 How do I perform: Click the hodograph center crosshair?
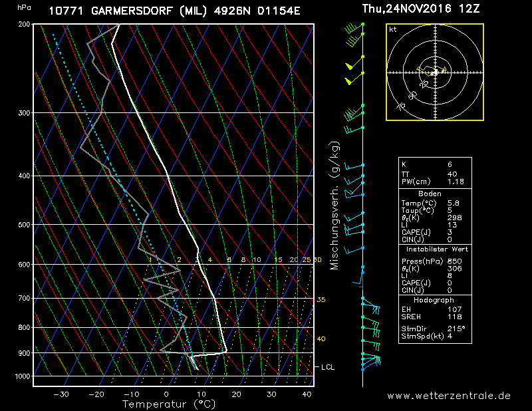435,72
